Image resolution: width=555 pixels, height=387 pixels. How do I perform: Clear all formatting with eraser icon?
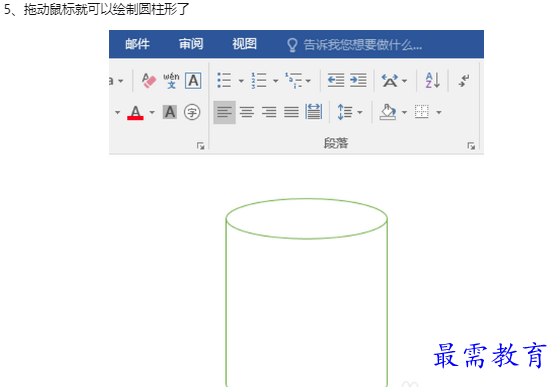point(149,80)
